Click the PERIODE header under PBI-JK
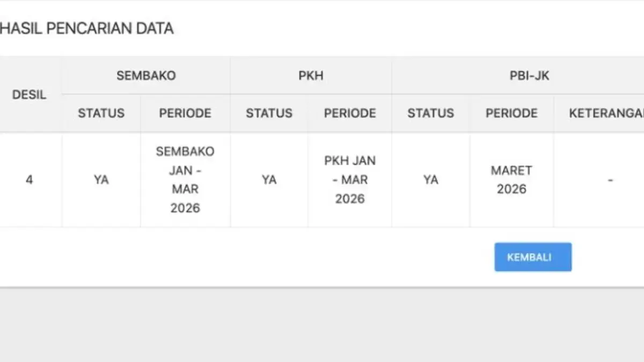644x362 pixels. pyautogui.click(x=511, y=113)
